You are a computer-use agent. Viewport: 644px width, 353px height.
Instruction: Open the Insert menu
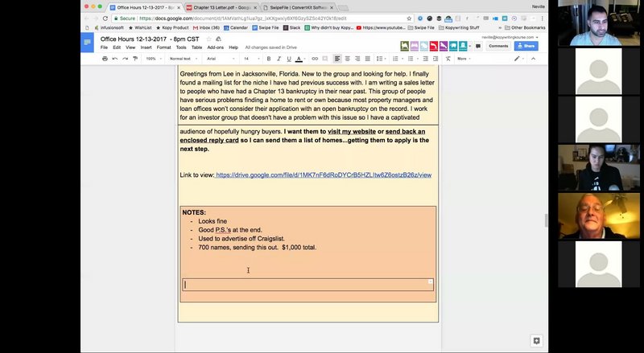tap(146, 47)
